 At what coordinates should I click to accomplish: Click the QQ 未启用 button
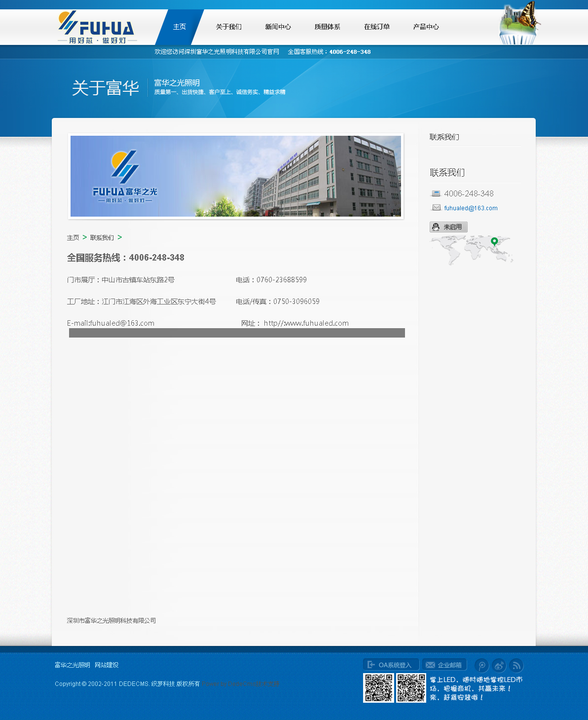[448, 227]
